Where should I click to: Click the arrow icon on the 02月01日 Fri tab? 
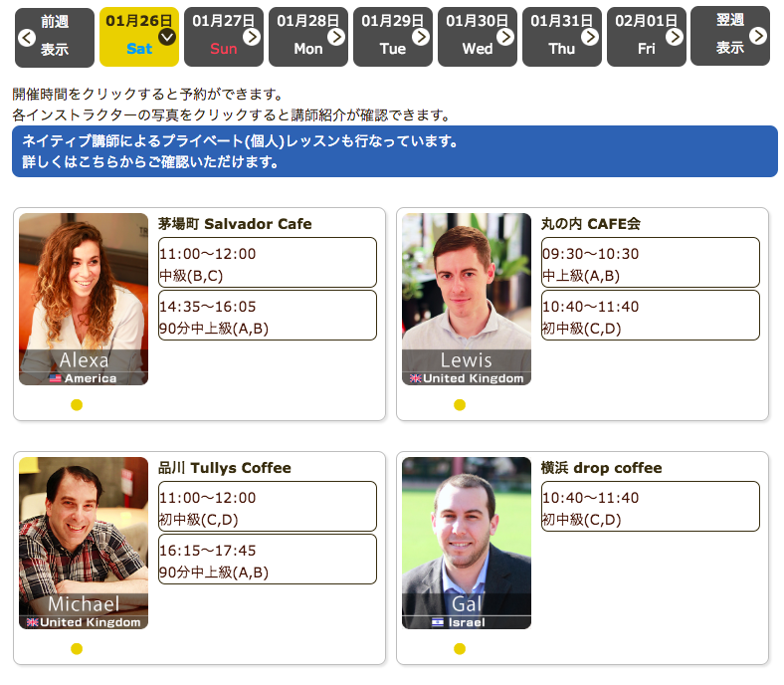675,37
